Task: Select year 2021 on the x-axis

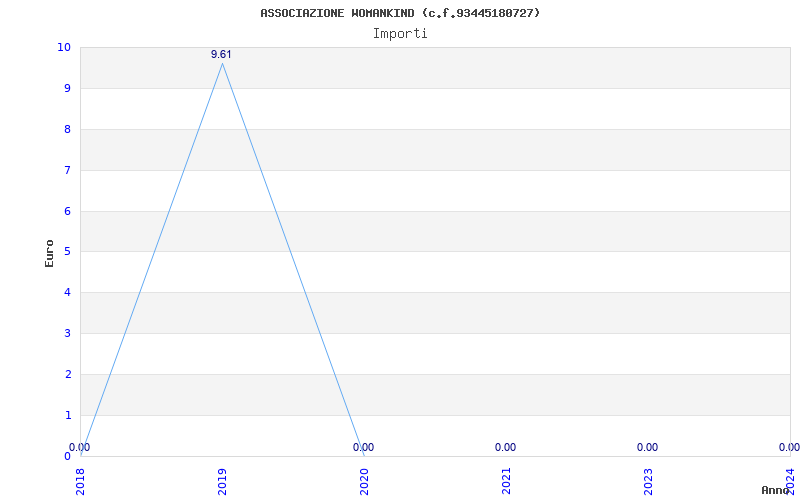Action: [x=506, y=481]
